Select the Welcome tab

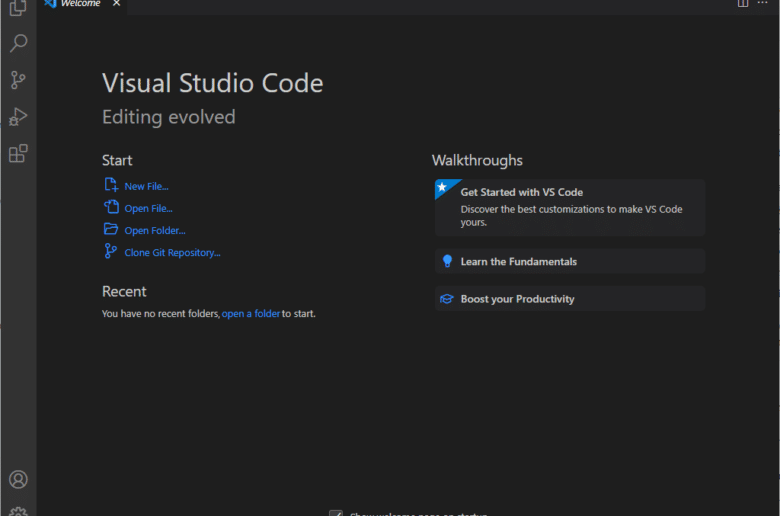pyautogui.click(x=82, y=4)
